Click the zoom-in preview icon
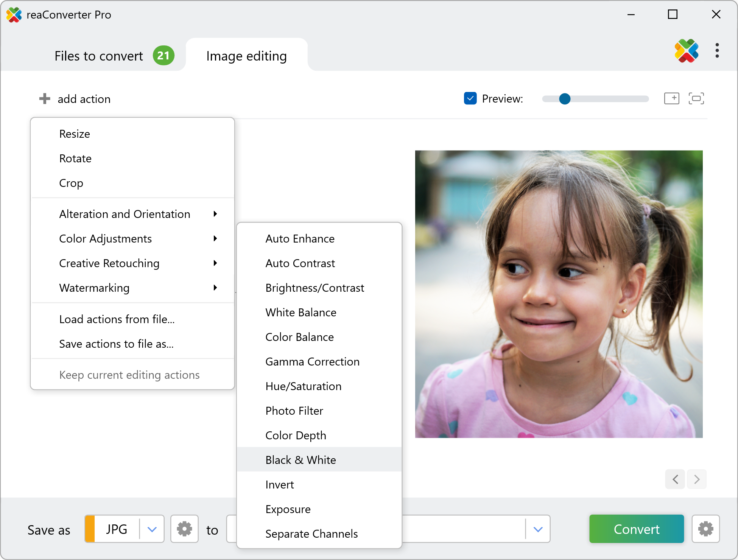This screenshot has height=560, width=738. tap(671, 98)
